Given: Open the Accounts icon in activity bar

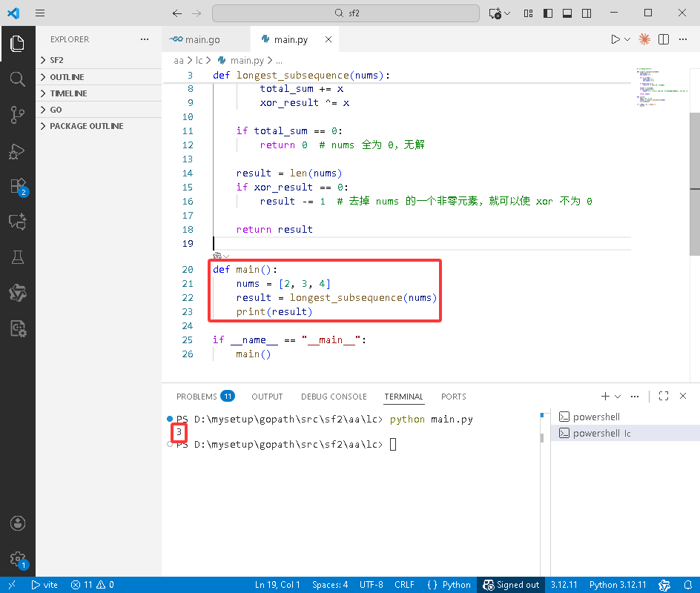Looking at the screenshot, I should click(17, 523).
